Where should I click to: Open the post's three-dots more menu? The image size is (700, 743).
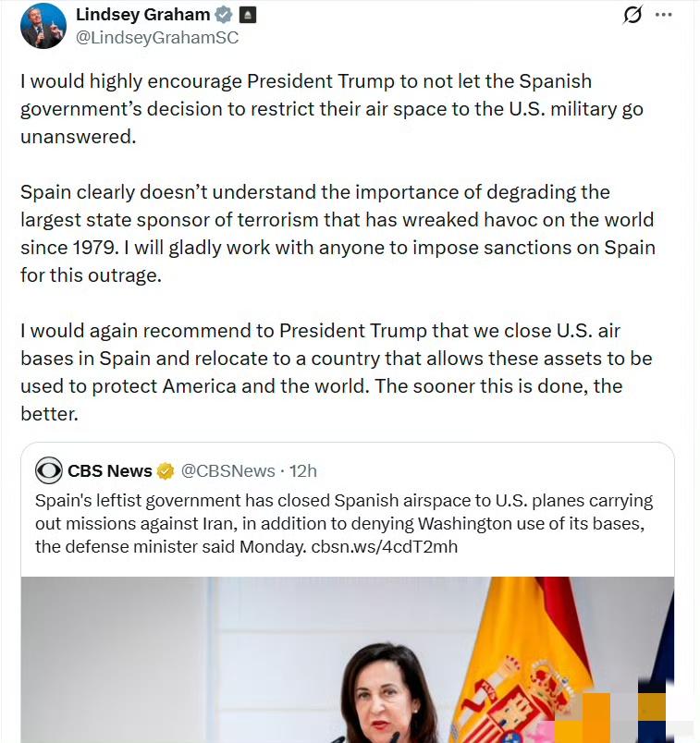pyautogui.click(x=663, y=15)
